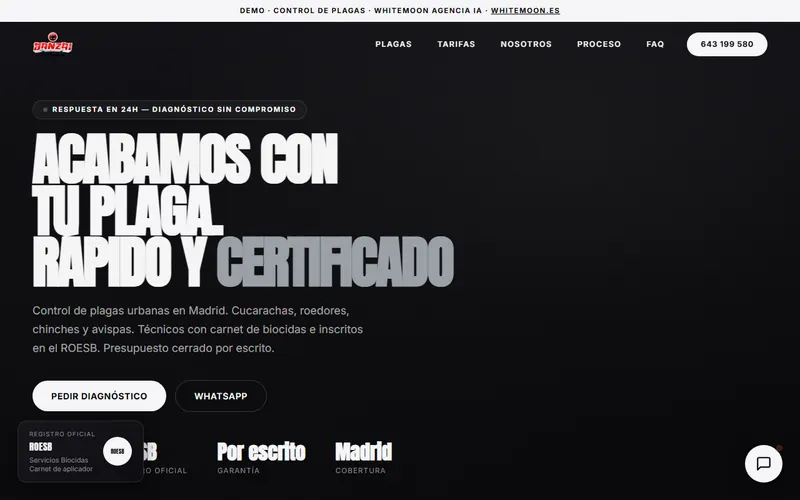This screenshot has width=800, height=500.
Task: Click the 'CERTIFICADO' headline word
Action: coord(335,262)
